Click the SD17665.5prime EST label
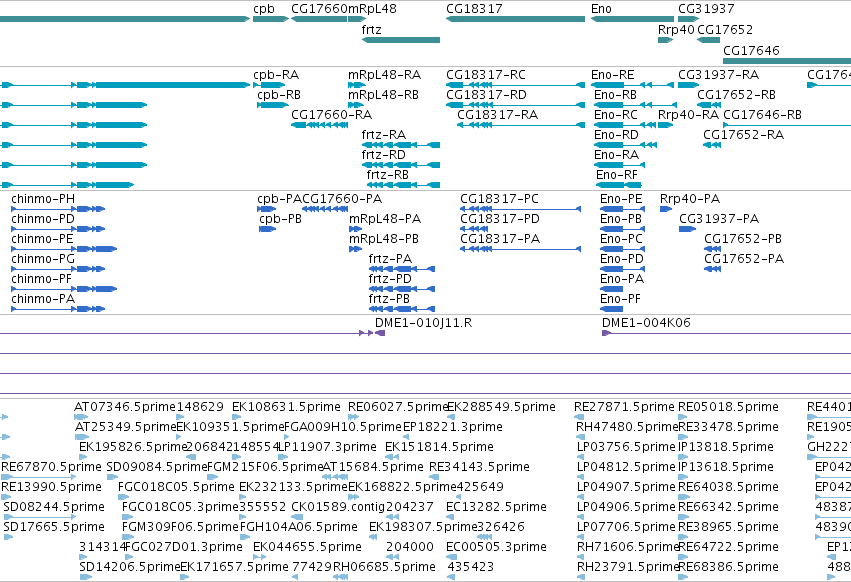Screen dimensions: 851x582 (54, 527)
